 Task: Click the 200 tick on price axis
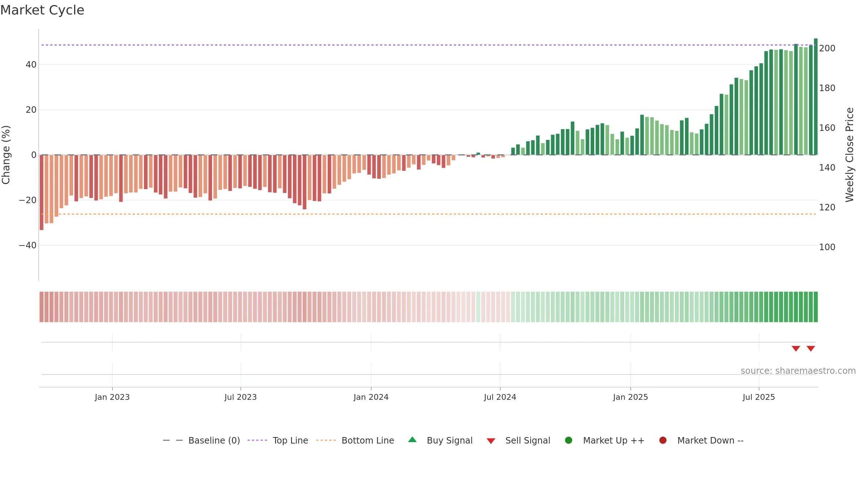(827, 48)
